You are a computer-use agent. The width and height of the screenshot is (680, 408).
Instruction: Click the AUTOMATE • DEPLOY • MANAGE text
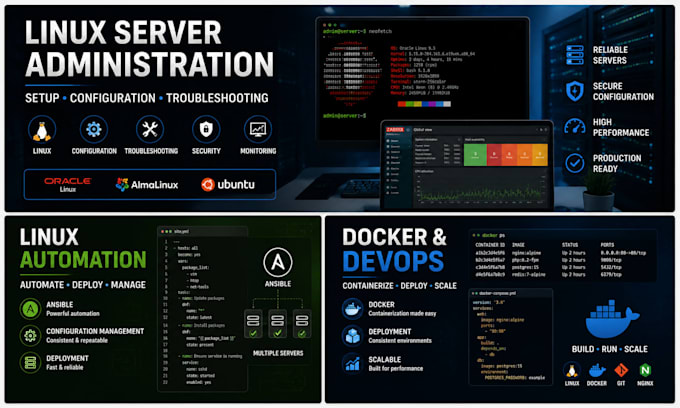coord(83,285)
